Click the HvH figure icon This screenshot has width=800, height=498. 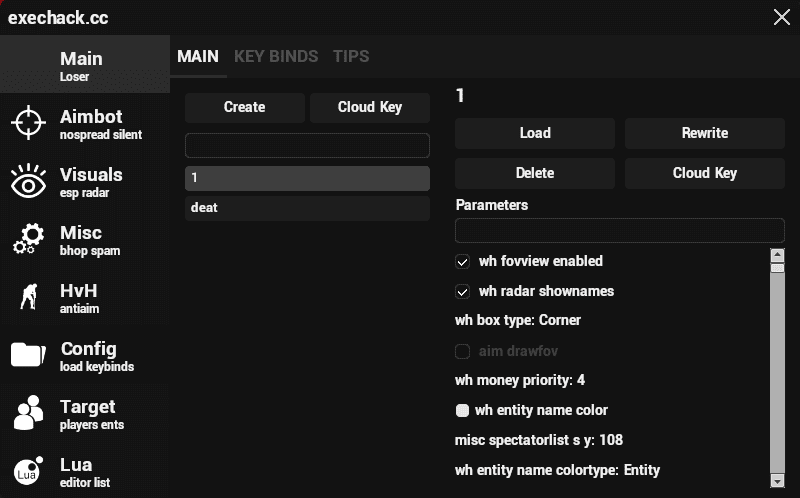(x=28, y=298)
